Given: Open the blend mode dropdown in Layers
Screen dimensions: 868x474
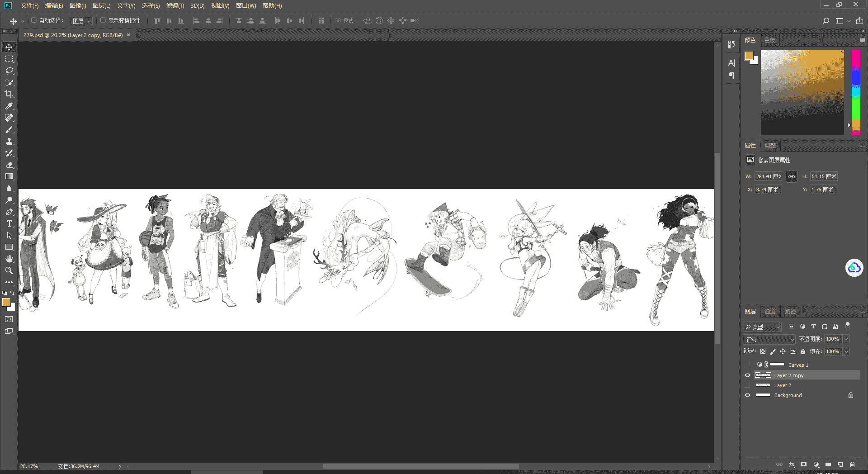Looking at the screenshot, I should pyautogui.click(x=769, y=340).
